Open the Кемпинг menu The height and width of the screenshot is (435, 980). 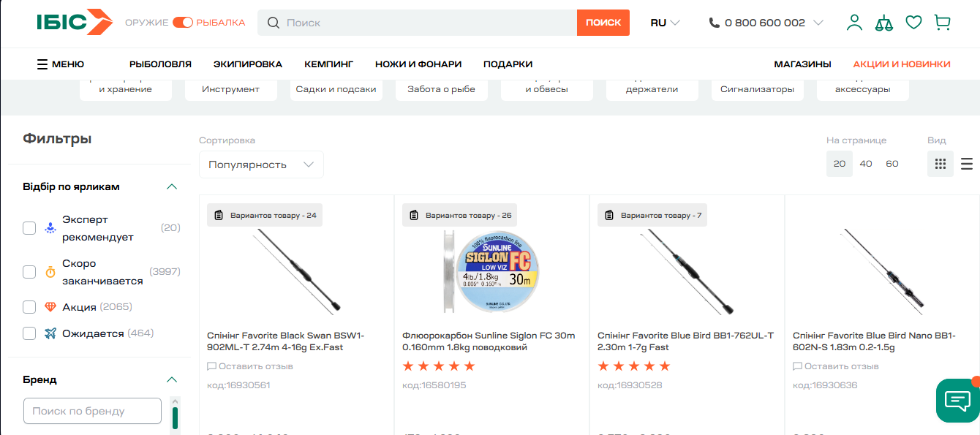[x=329, y=64]
